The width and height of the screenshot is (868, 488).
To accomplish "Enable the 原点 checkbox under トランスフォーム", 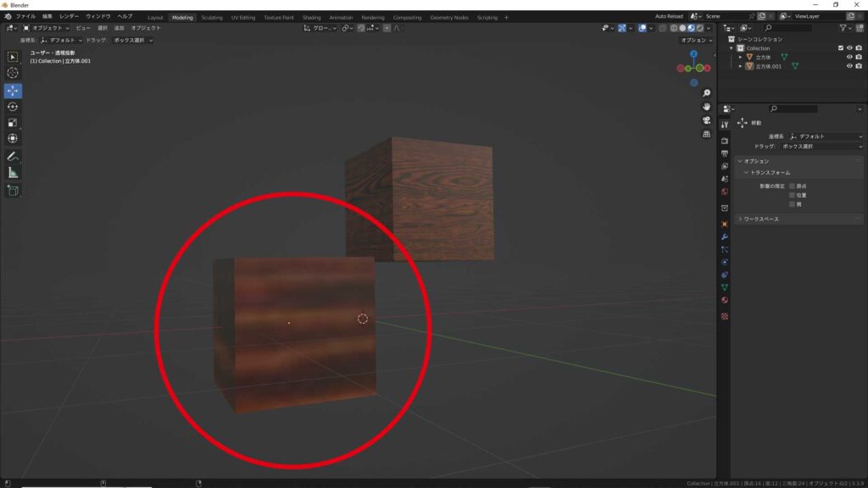I will [792, 185].
